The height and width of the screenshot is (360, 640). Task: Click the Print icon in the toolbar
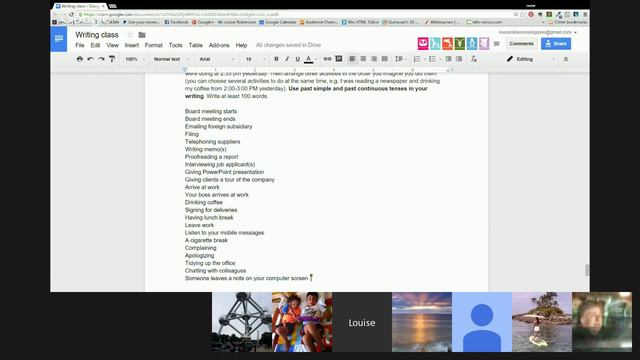tap(80, 59)
